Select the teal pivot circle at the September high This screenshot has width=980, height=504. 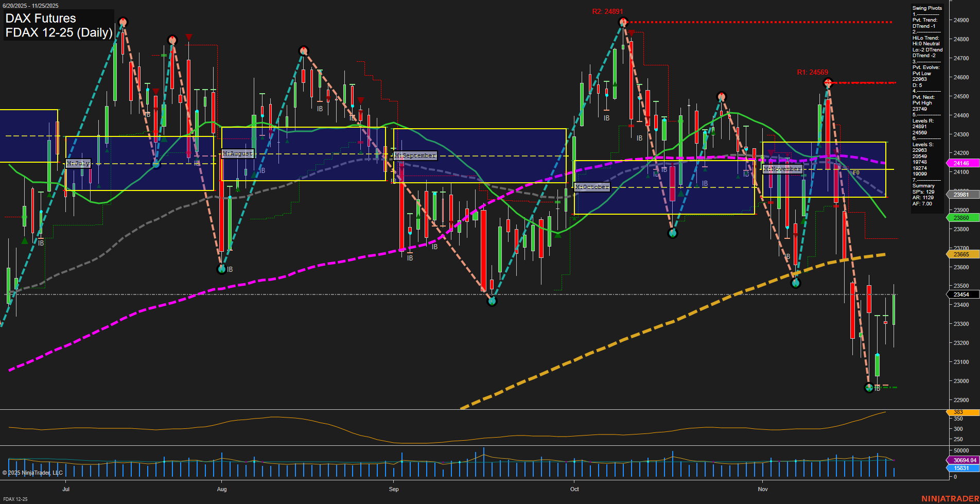(303, 50)
